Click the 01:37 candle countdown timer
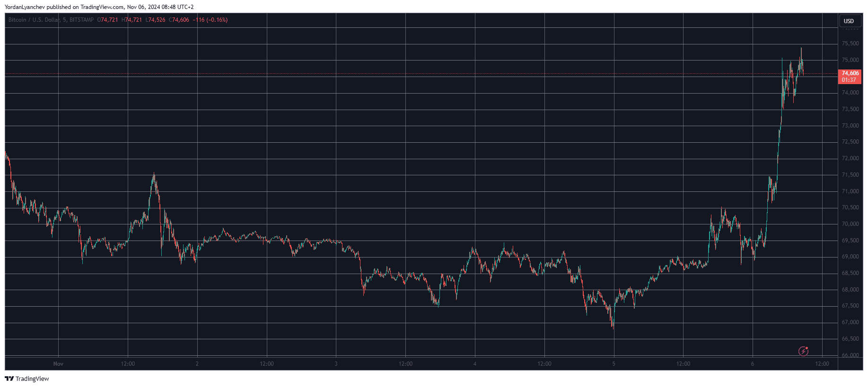Screen dimensions: 868x387 (849, 80)
